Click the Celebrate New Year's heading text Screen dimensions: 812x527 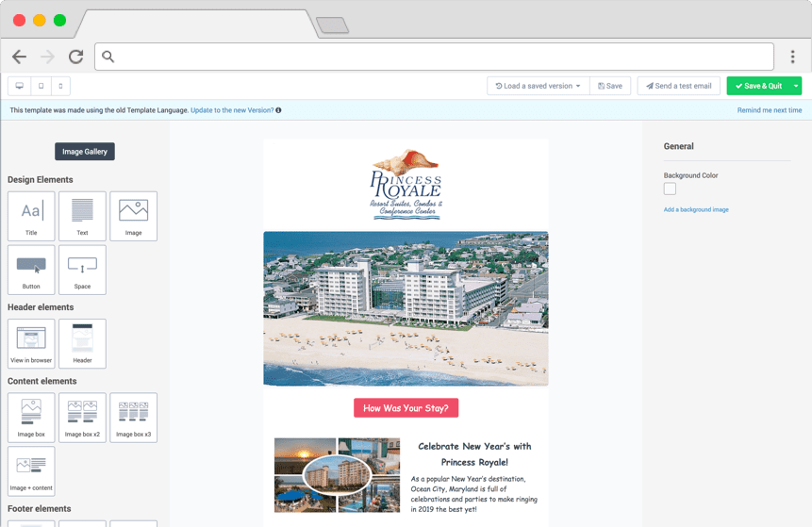coord(474,454)
